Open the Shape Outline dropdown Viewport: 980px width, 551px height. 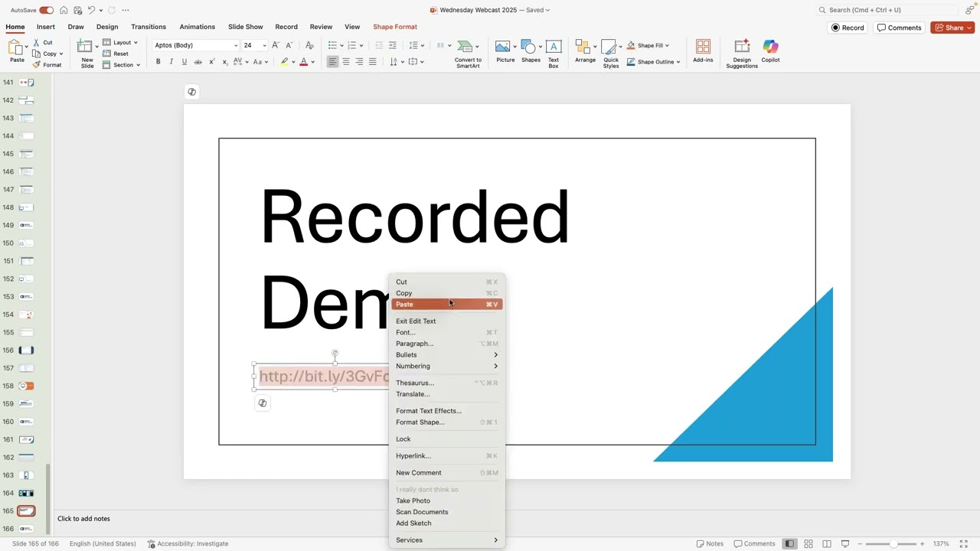[x=653, y=62]
